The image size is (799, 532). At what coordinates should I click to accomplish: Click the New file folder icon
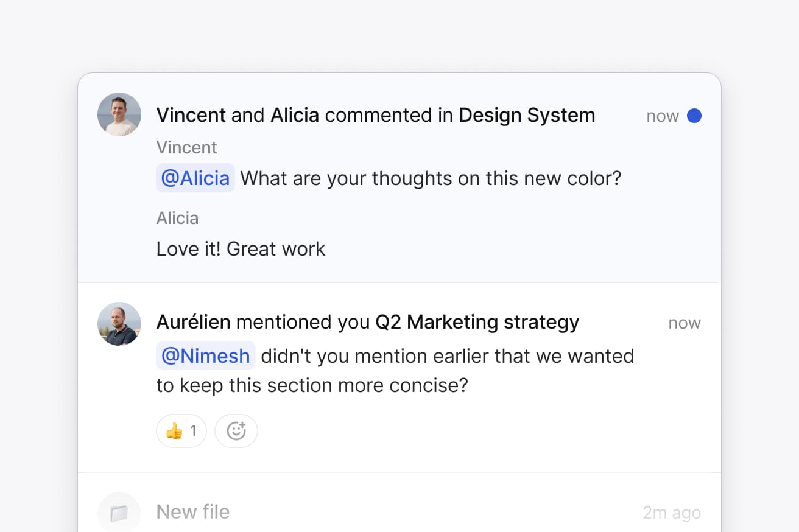119,512
